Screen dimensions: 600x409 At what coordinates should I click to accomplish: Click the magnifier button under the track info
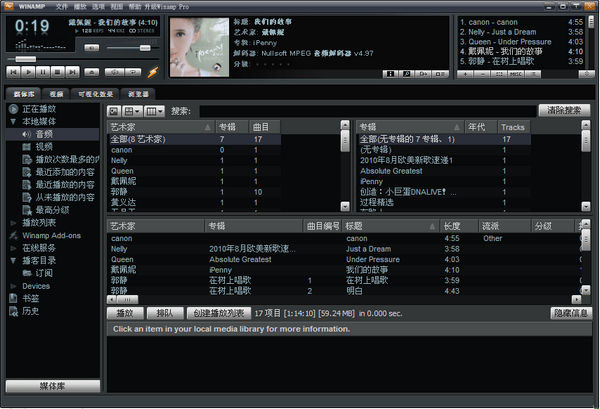click(407, 74)
